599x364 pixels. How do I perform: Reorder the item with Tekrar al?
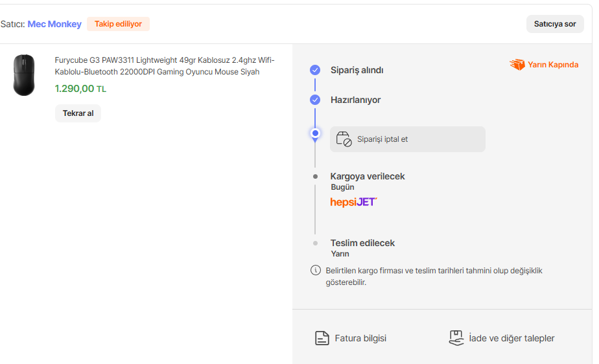[78, 113]
